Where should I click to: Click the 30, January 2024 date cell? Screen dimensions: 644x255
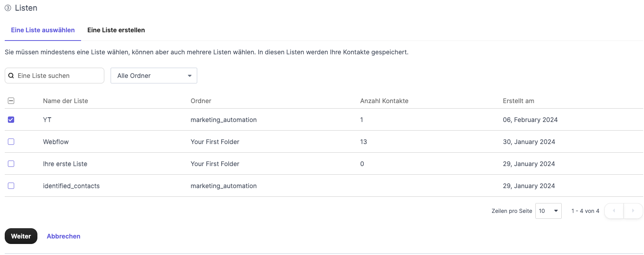tap(529, 142)
